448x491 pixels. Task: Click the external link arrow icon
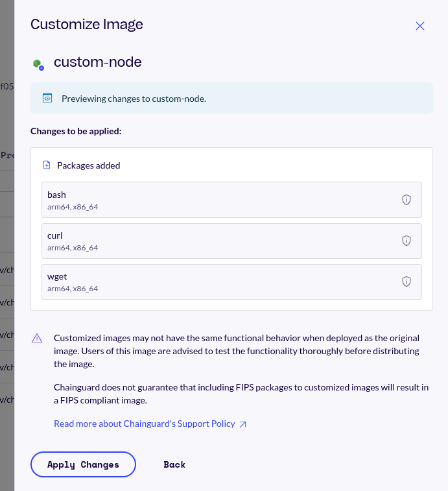point(243,424)
